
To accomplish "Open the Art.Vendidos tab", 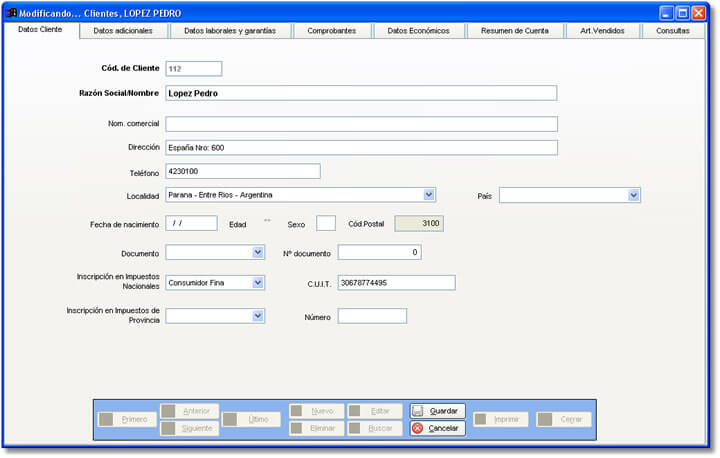I will (x=602, y=31).
